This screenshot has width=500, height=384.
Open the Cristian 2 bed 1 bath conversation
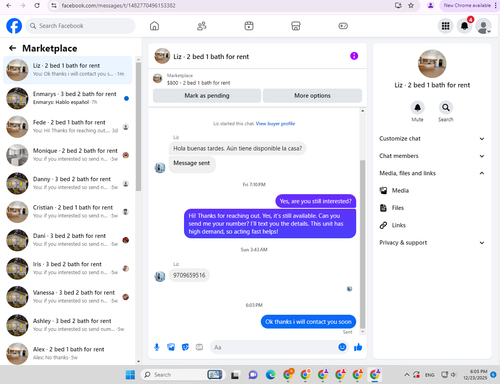pyautogui.click(x=68, y=212)
